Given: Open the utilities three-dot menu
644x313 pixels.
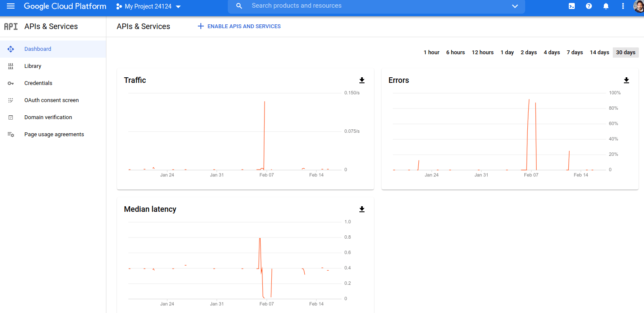Looking at the screenshot, I should (x=623, y=6).
